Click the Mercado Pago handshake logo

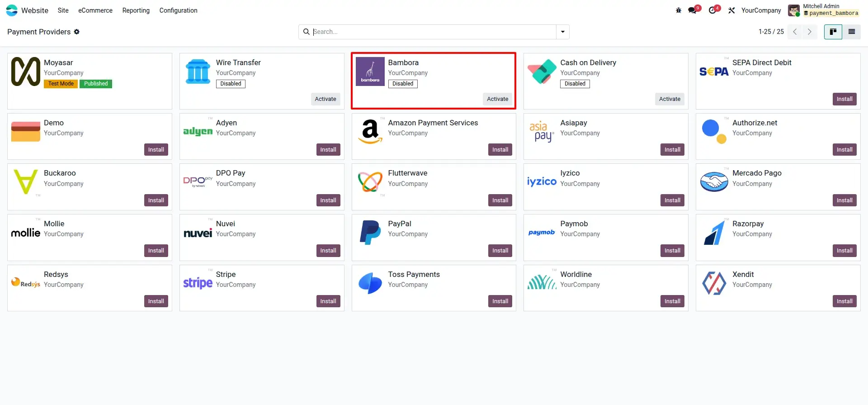coord(714,182)
